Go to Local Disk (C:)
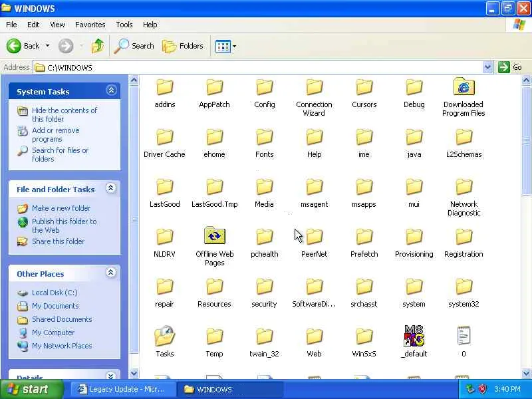532x399 pixels. 55,293
